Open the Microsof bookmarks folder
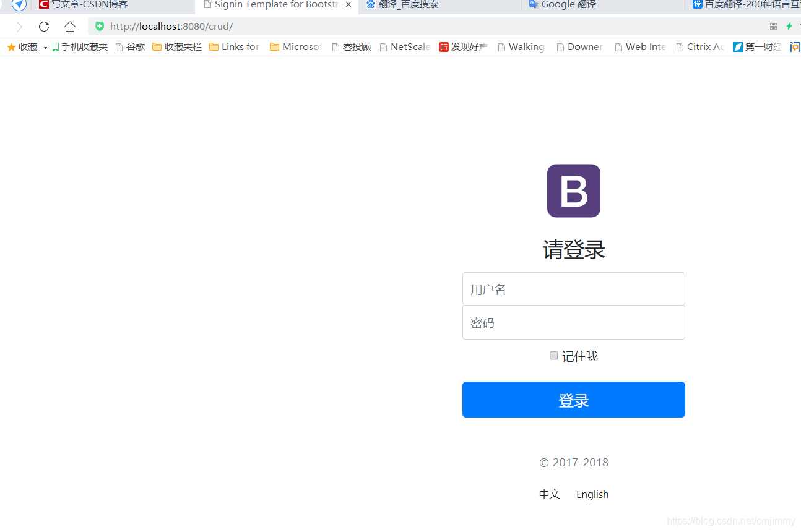This screenshot has height=532, width=801. [296, 47]
